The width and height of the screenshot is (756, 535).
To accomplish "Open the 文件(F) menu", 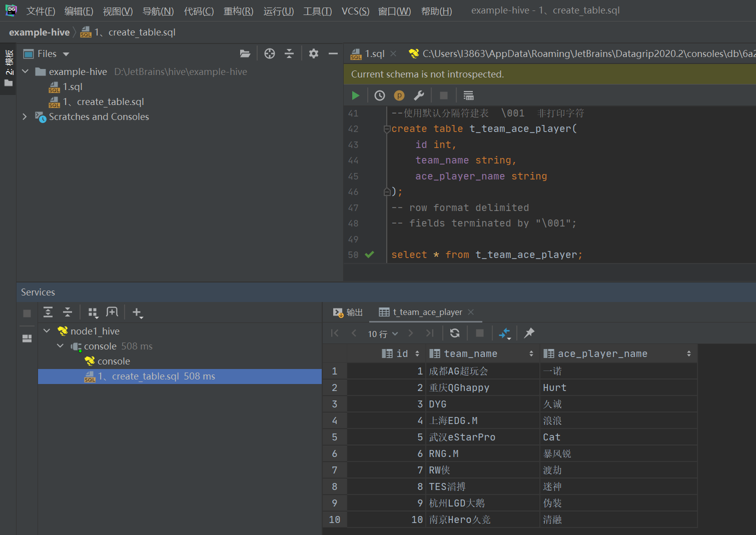I will pos(41,11).
